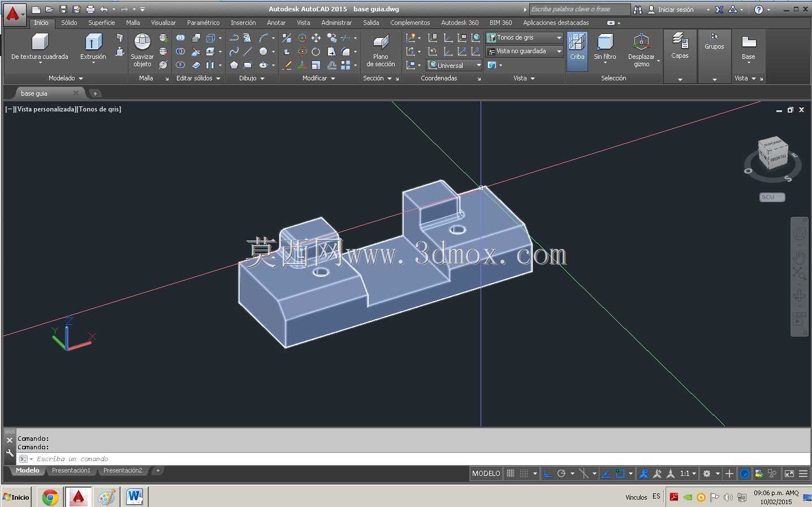This screenshot has height=507, width=812.
Task: Expand the Modelado panel
Action: coord(66,78)
